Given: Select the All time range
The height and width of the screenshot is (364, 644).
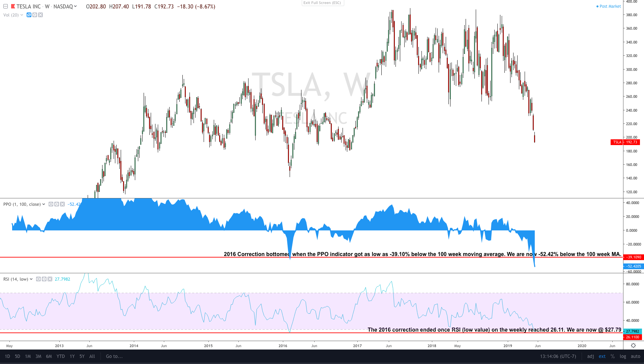Looking at the screenshot, I should click(92, 356).
